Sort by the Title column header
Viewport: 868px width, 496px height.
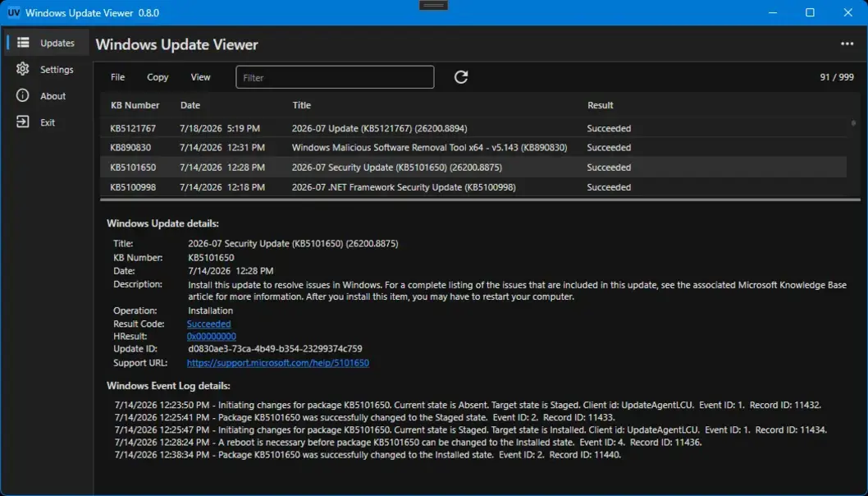pos(301,105)
